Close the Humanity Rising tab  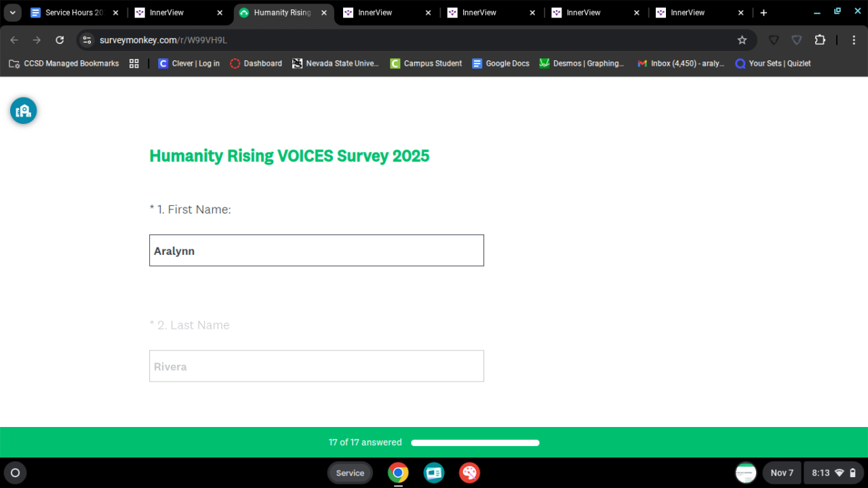[x=324, y=13]
